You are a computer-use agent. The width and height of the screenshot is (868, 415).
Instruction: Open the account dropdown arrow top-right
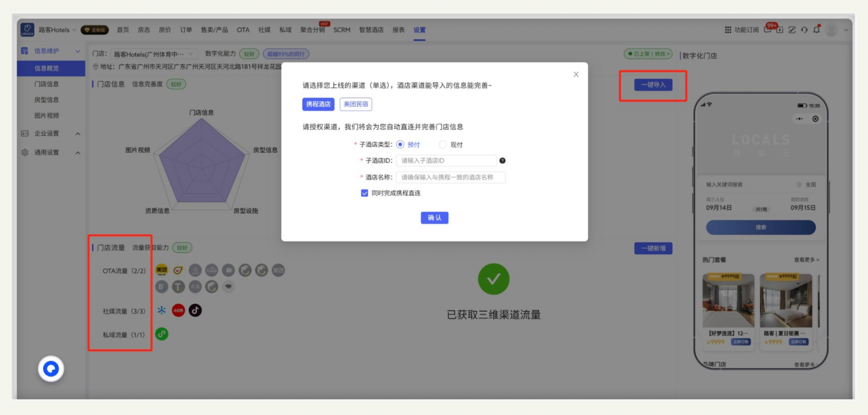pyautogui.click(x=846, y=30)
